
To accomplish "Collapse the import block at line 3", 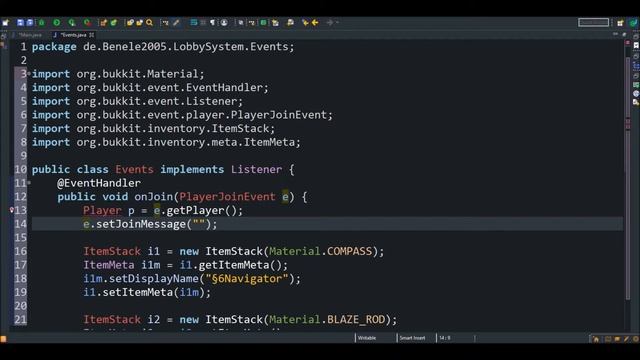I will (29, 74).
